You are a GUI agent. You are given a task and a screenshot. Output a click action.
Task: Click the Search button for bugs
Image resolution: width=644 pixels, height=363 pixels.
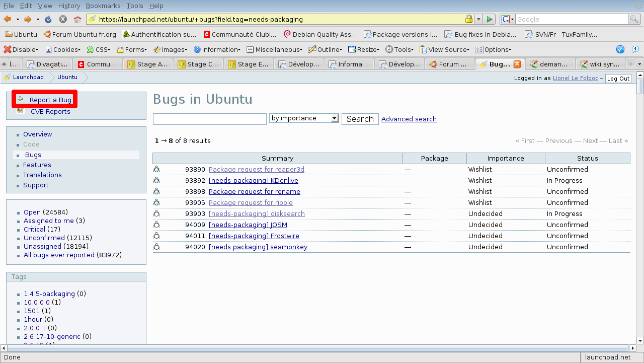click(x=360, y=119)
